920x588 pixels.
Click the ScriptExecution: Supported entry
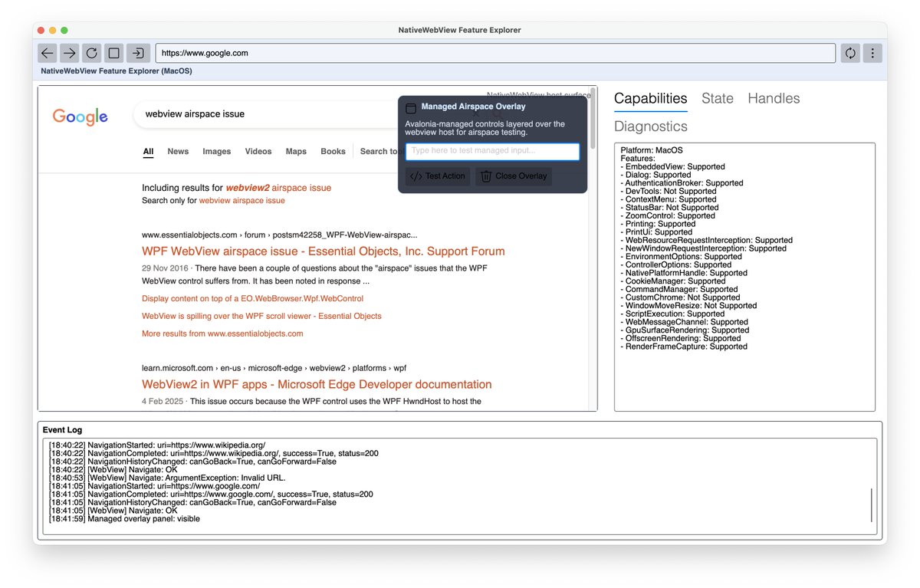coord(672,314)
